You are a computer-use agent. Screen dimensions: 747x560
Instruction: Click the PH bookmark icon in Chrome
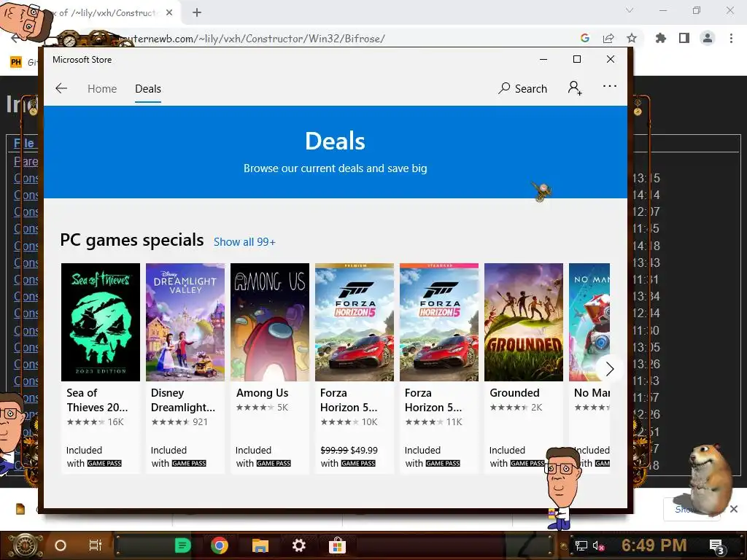16,62
